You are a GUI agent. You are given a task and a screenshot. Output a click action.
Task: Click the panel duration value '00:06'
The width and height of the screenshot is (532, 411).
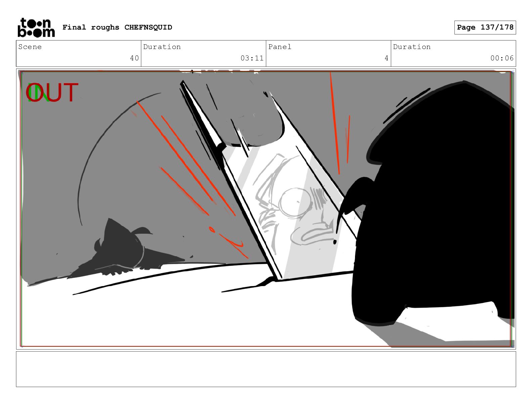pyautogui.click(x=502, y=58)
